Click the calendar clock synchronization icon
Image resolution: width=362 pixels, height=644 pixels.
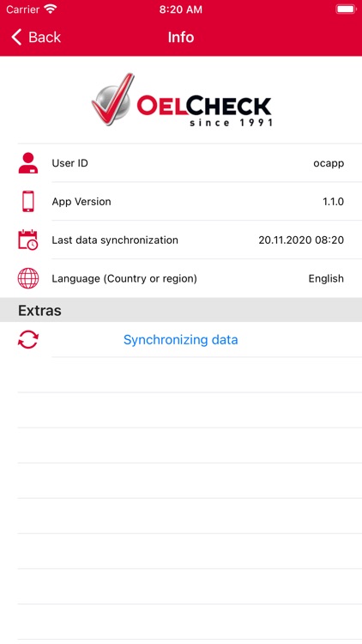tap(28, 240)
